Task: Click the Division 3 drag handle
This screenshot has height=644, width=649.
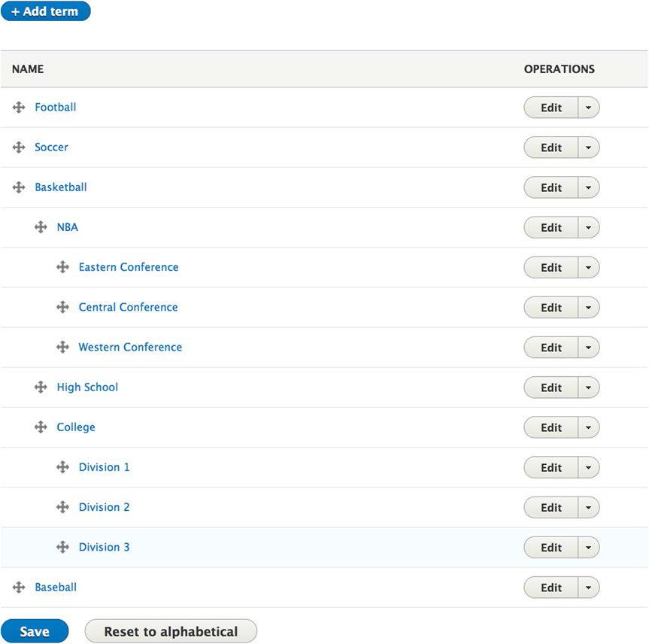Action: pyautogui.click(x=62, y=547)
